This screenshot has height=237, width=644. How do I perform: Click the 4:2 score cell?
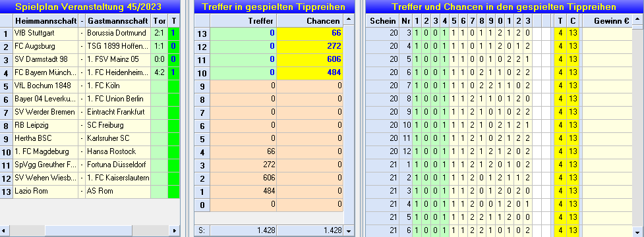point(159,72)
